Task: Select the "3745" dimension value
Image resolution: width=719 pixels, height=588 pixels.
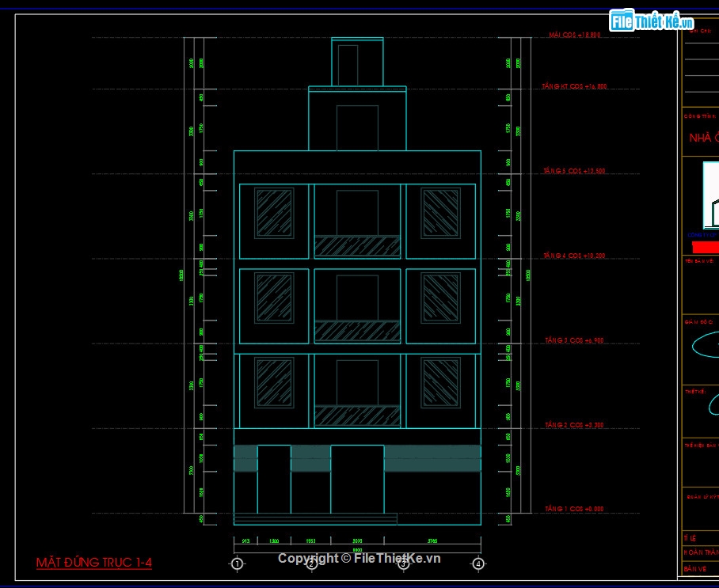Action: pos(432,541)
